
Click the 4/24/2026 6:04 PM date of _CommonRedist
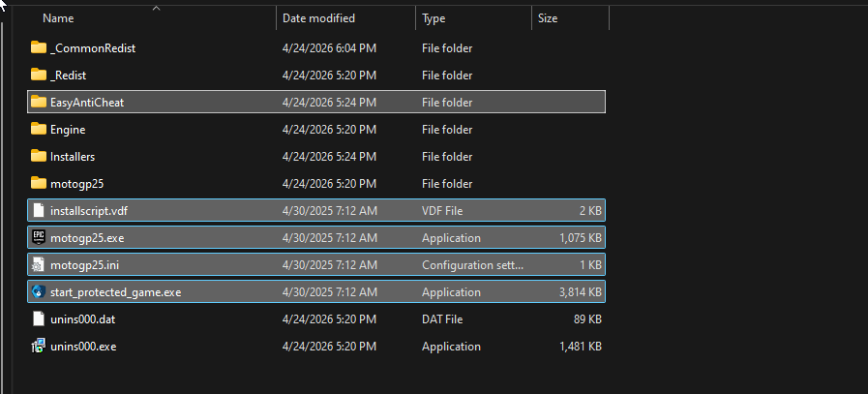tap(329, 48)
